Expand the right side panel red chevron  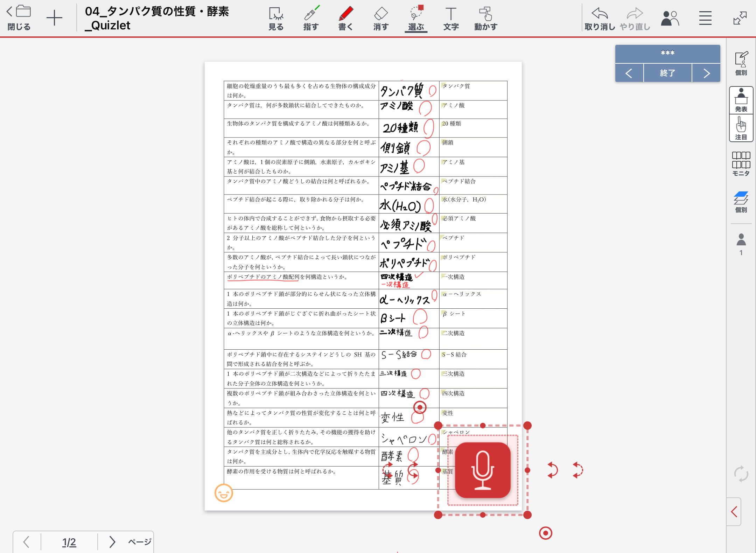[734, 512]
